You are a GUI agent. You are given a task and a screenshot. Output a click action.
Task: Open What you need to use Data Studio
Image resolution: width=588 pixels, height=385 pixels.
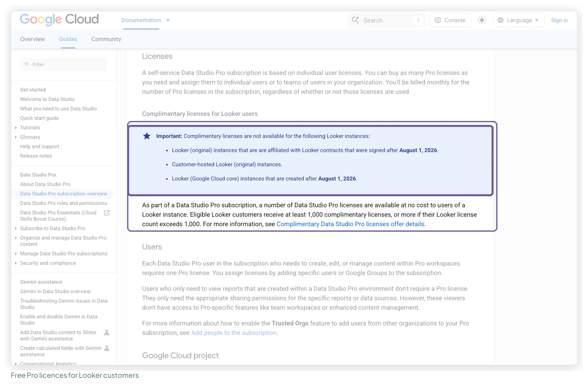pos(58,109)
